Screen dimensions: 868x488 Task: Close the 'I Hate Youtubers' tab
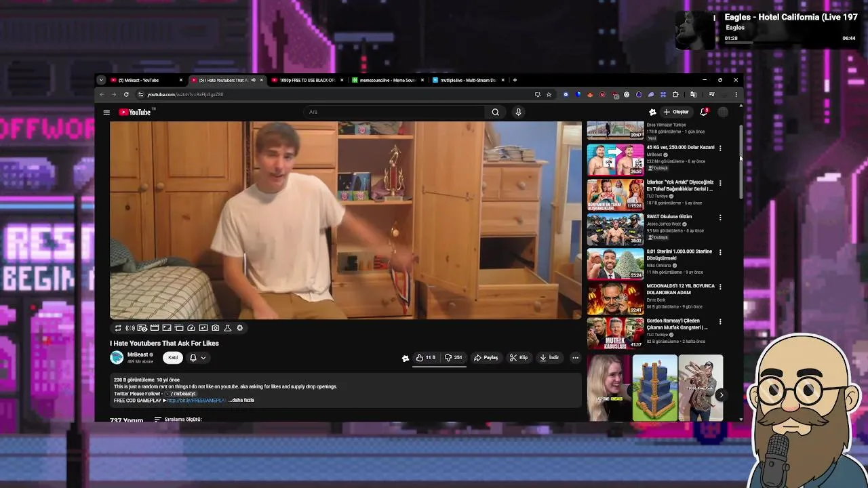click(x=261, y=80)
